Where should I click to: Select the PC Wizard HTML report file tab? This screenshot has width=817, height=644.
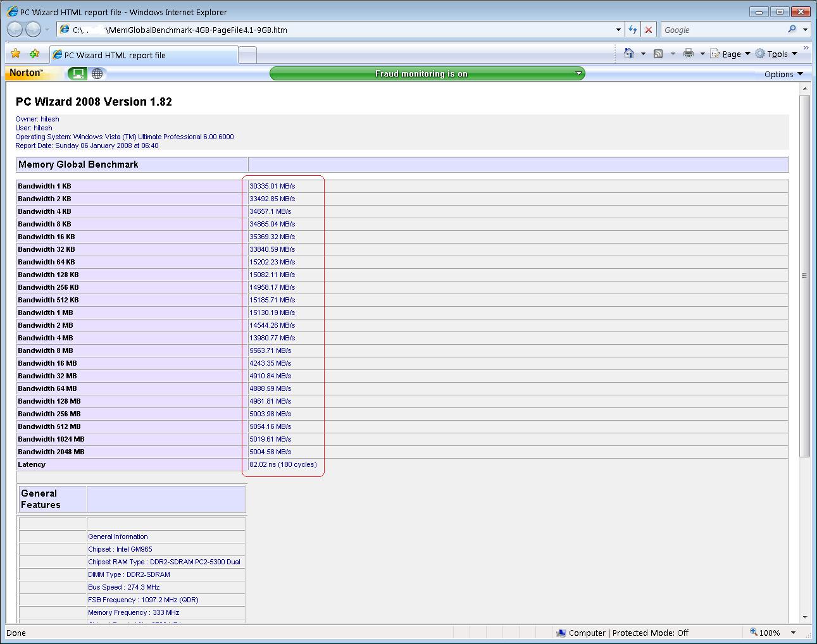coord(144,55)
